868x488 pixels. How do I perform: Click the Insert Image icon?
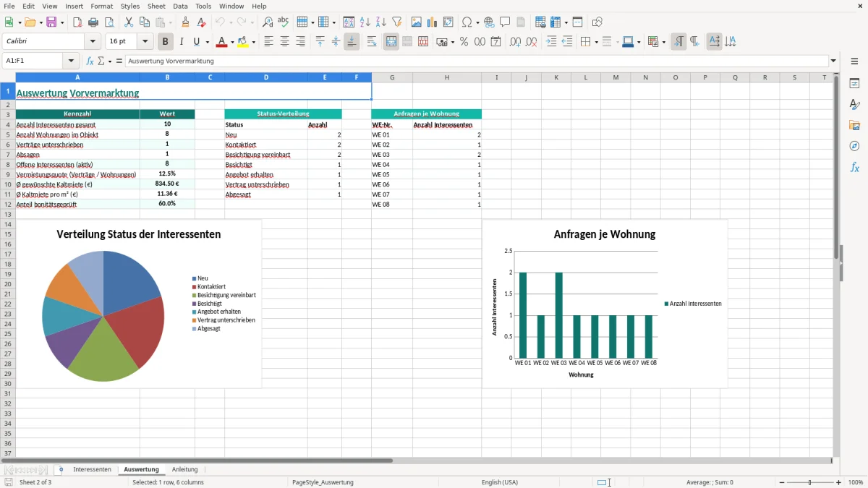tap(416, 22)
